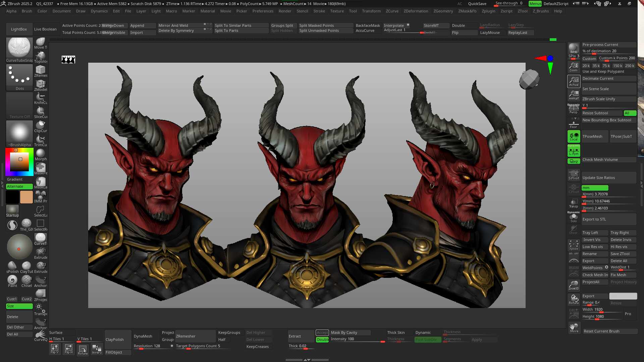Open the Preferences menu
The image size is (644, 362).
(263, 11)
